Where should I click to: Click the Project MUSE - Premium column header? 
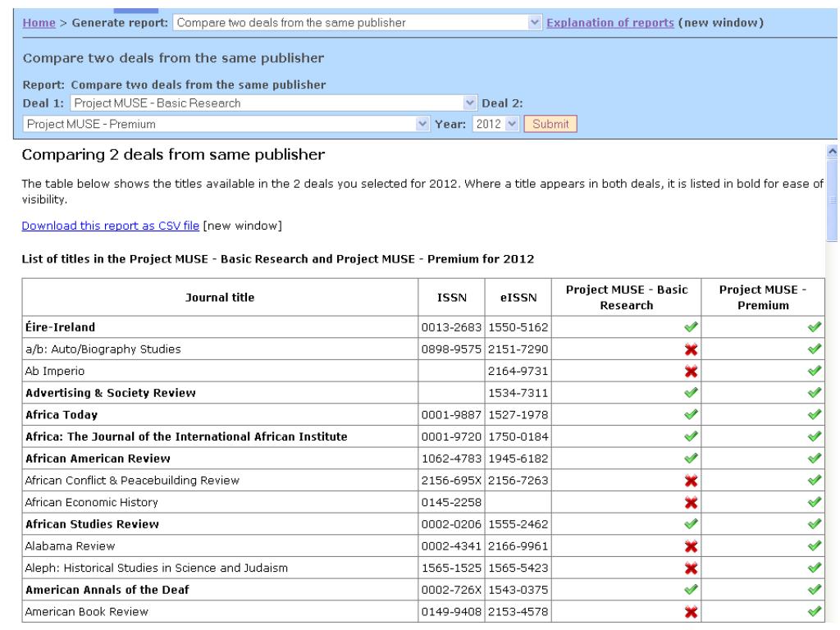point(763,297)
